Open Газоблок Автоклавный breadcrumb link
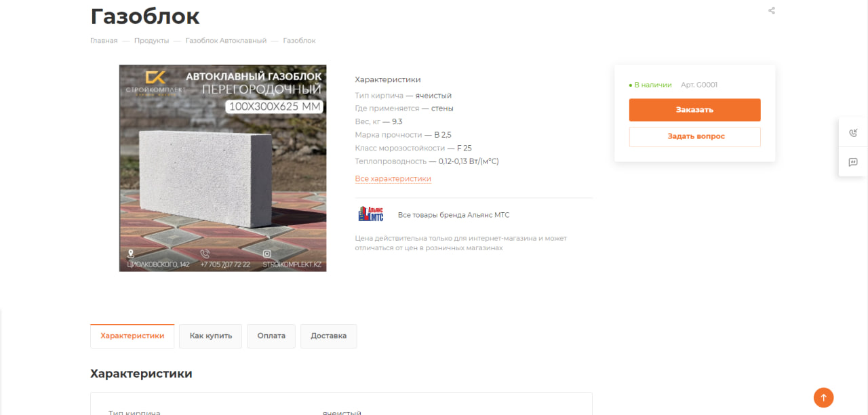This screenshot has height=415, width=868. 226,41
